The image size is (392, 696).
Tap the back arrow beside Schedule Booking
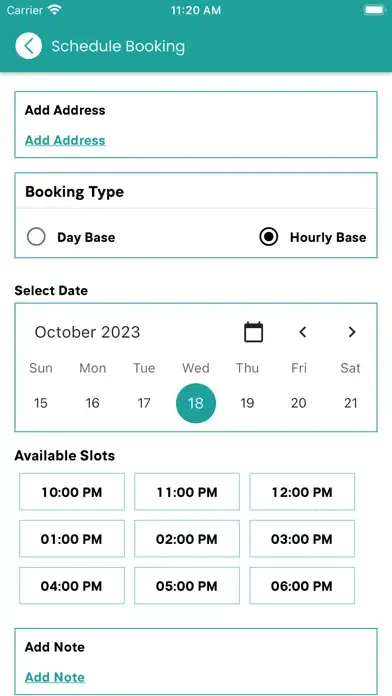pyautogui.click(x=28, y=46)
